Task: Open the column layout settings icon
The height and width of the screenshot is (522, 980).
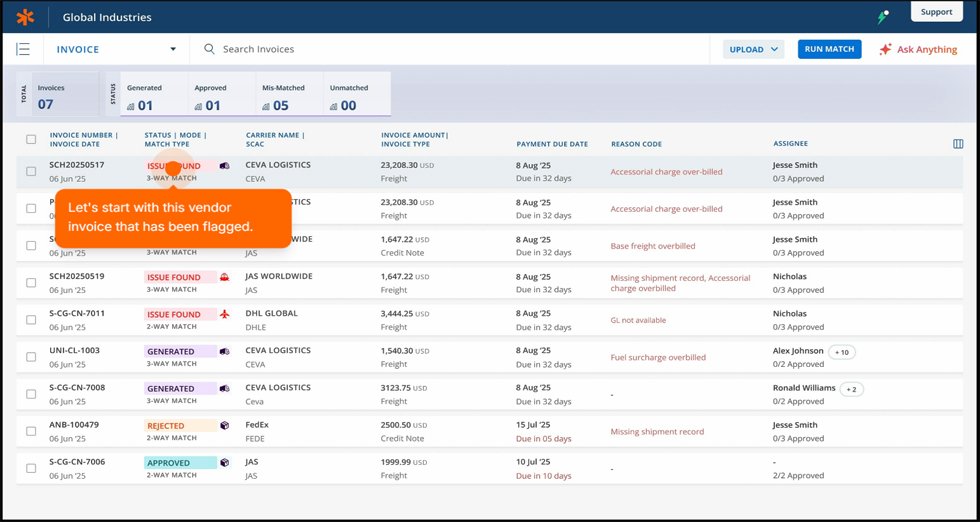Action: 958,144
